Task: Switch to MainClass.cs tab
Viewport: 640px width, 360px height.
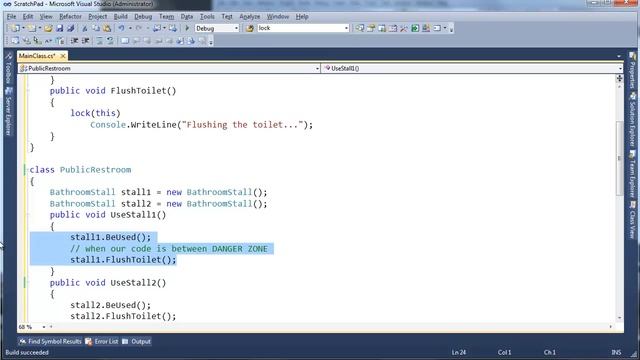Action: coord(37,56)
